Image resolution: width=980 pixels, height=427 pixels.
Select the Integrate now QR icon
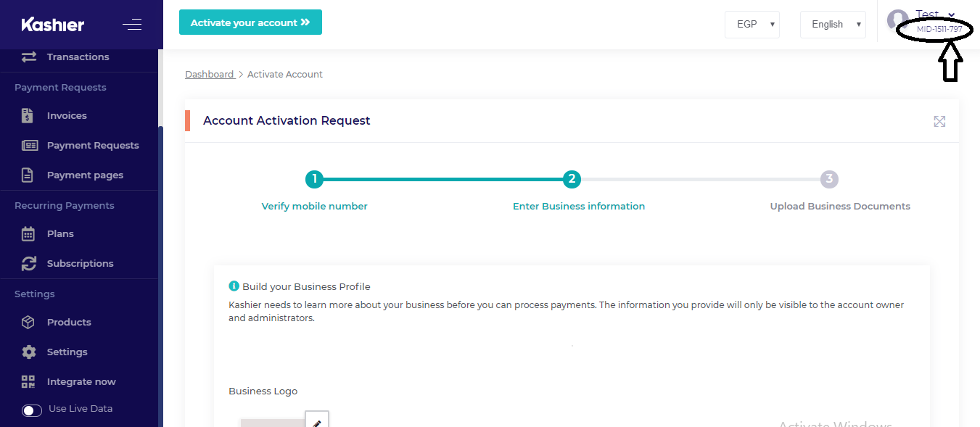coord(28,381)
